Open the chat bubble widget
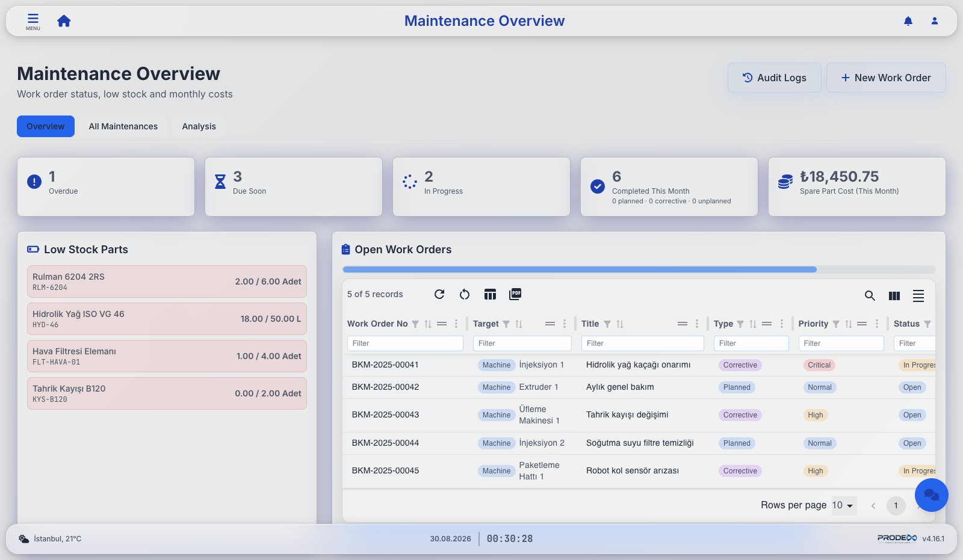The width and height of the screenshot is (963, 560). [932, 495]
